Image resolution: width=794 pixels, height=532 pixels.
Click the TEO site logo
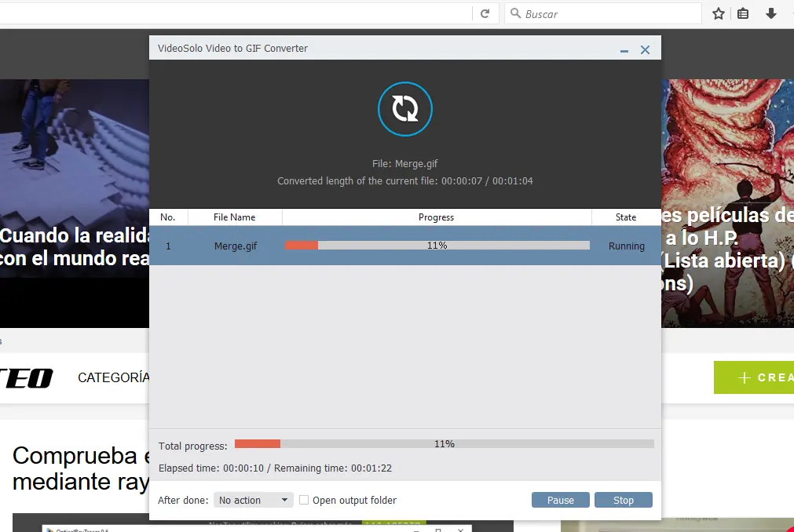(27, 377)
